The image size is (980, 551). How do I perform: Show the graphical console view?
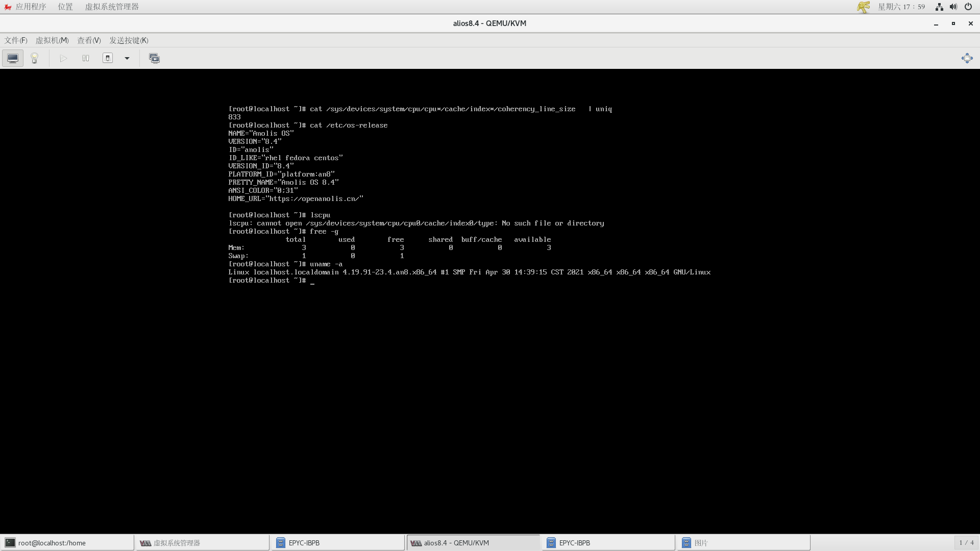13,58
